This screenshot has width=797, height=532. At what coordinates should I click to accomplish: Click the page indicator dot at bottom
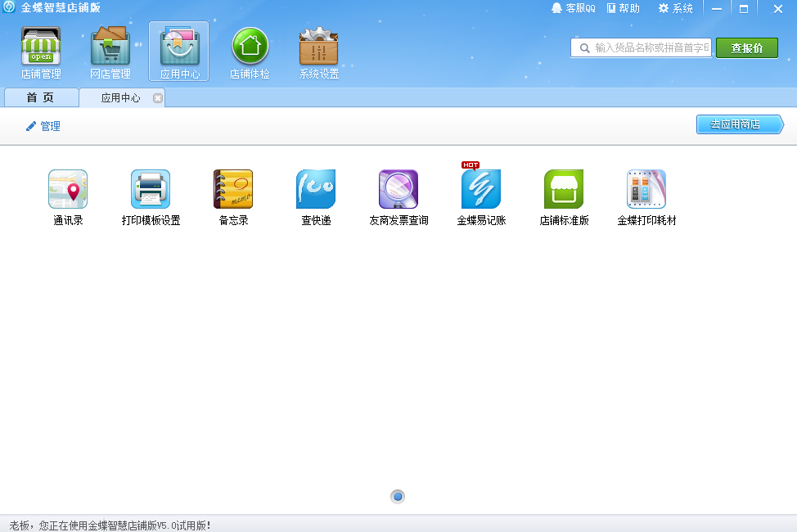[398, 497]
